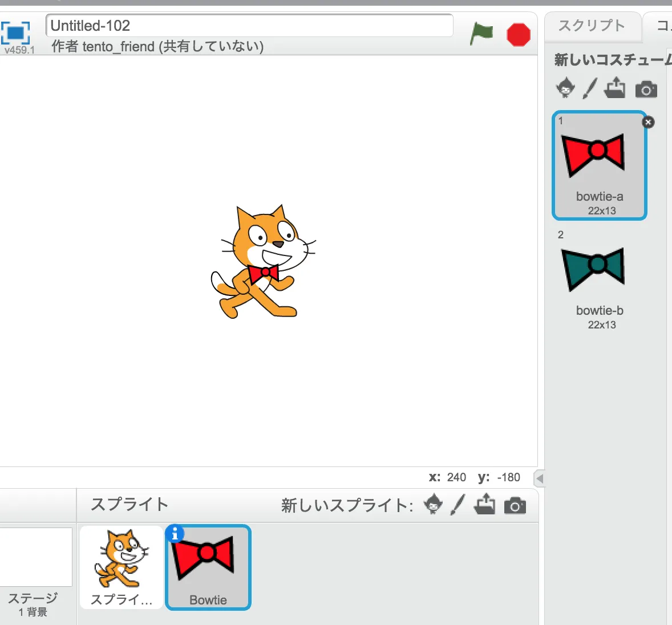Click the 作者 tento_friend author text

coord(157,46)
